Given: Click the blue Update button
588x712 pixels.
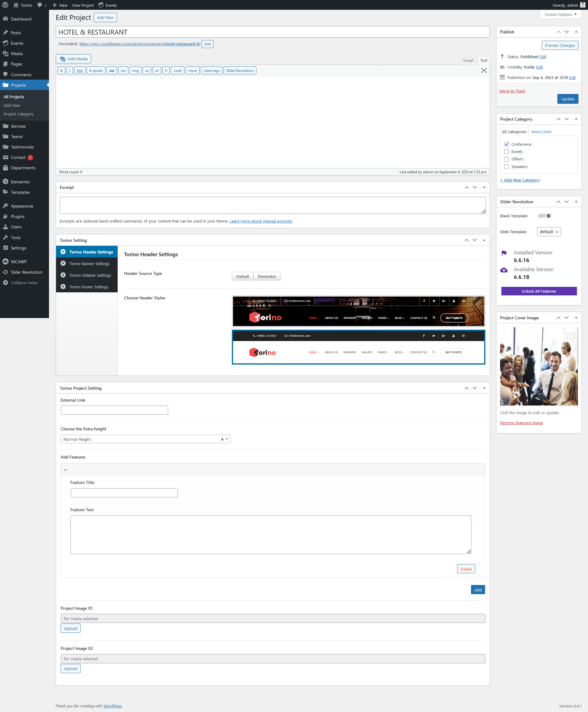Looking at the screenshot, I should tap(567, 99).
